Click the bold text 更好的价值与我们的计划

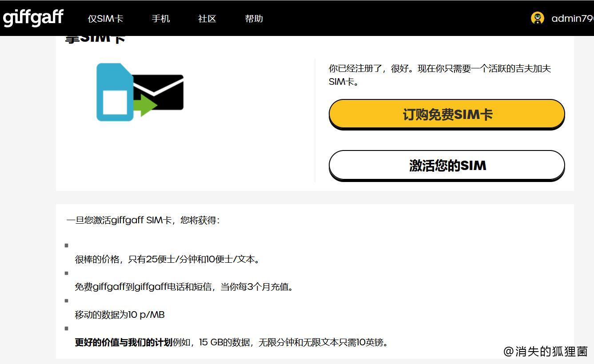[124, 342]
